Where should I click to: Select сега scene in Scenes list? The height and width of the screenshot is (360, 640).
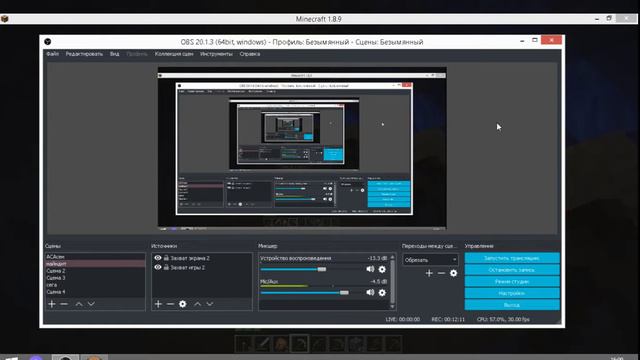pos(95,284)
